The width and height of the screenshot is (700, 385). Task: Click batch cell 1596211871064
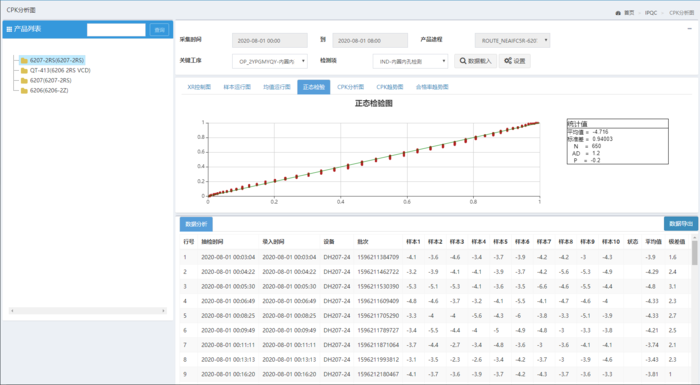[x=378, y=345]
